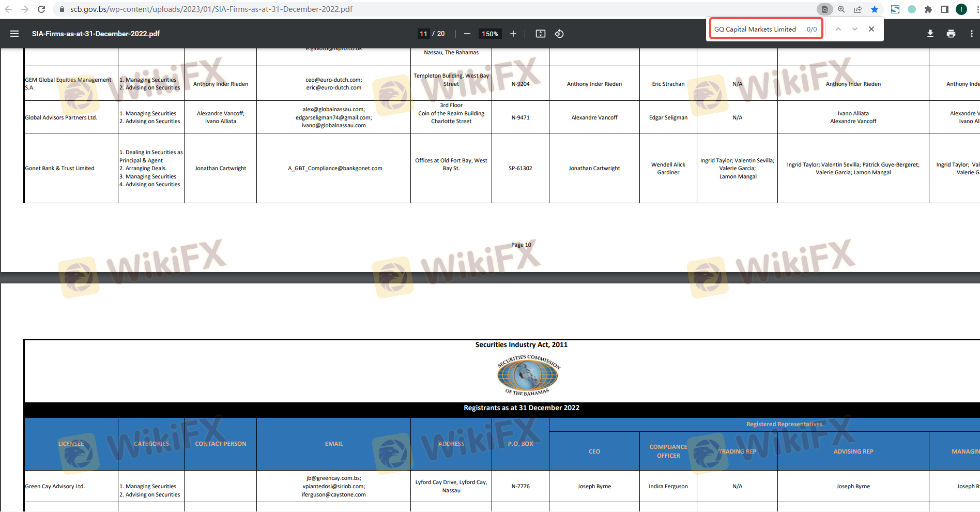The image size is (980, 512).
Task: Toggle the PDF sidebar menu
Action: (x=14, y=34)
